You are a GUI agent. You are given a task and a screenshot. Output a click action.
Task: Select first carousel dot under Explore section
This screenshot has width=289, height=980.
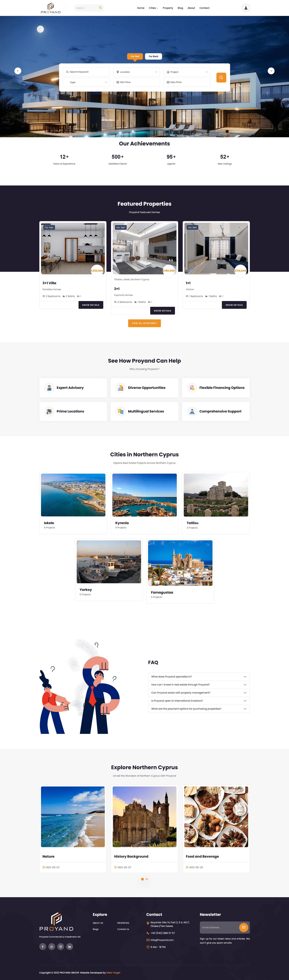[x=142, y=879]
